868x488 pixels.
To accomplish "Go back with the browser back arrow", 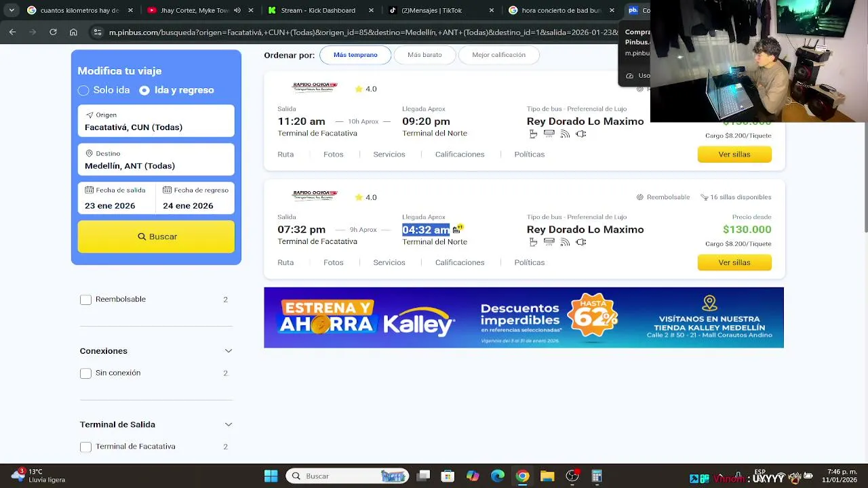I will click(x=12, y=32).
